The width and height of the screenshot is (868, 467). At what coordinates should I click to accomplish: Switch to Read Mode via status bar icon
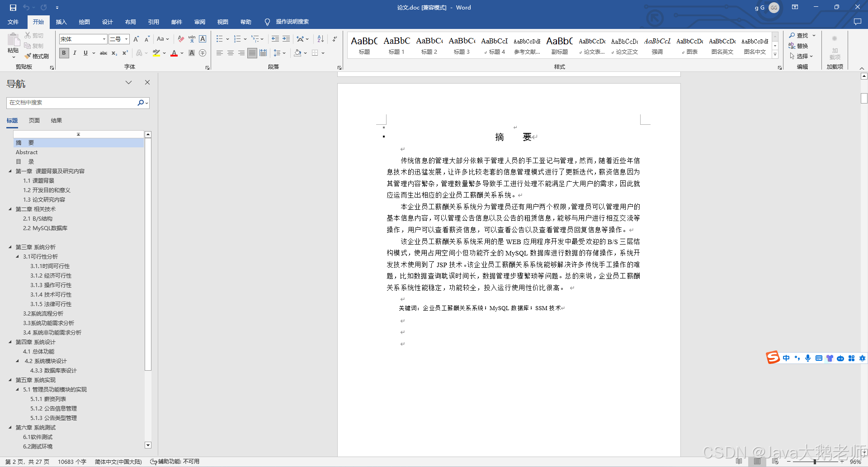pyautogui.click(x=739, y=462)
